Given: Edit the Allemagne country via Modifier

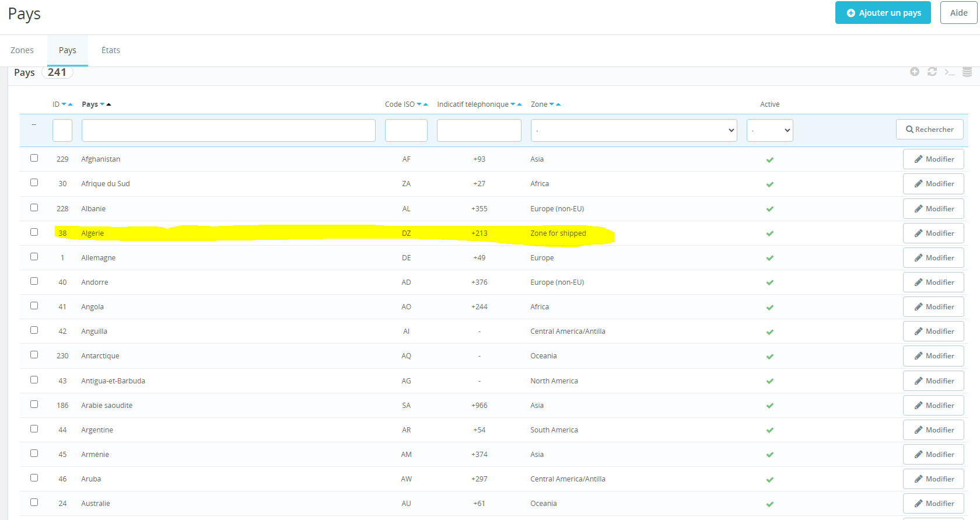Looking at the screenshot, I should point(933,258).
